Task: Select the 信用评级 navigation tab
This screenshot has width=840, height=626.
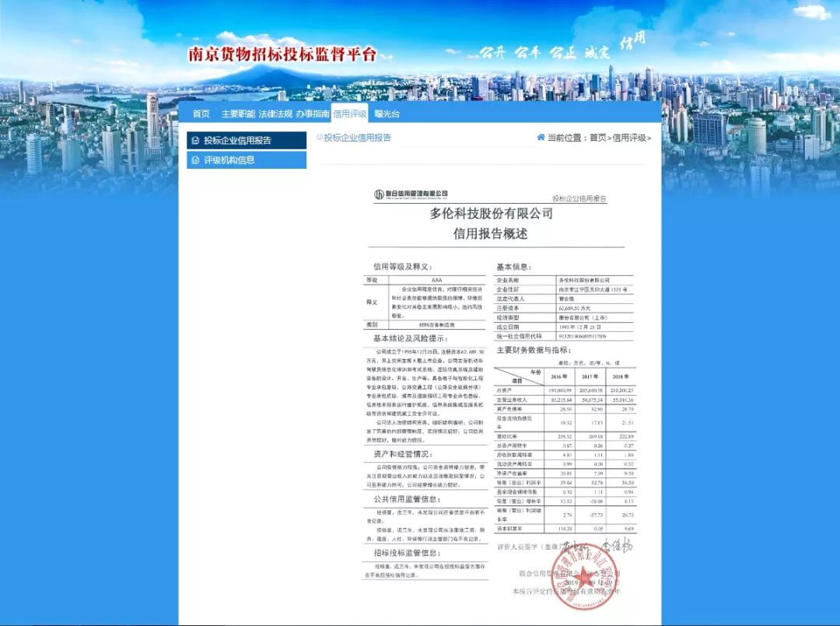Action: point(350,114)
